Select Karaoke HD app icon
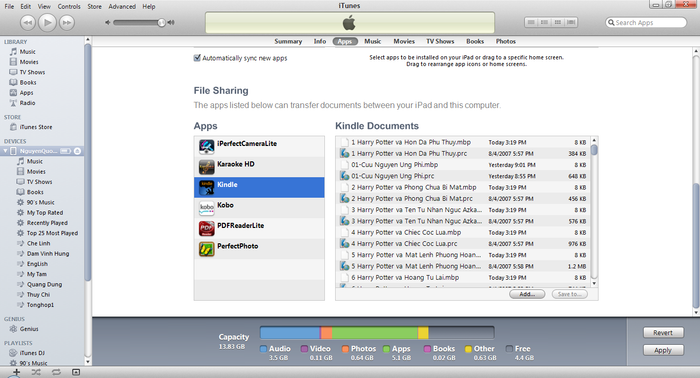The height and width of the screenshot is (378, 700). [x=207, y=167]
